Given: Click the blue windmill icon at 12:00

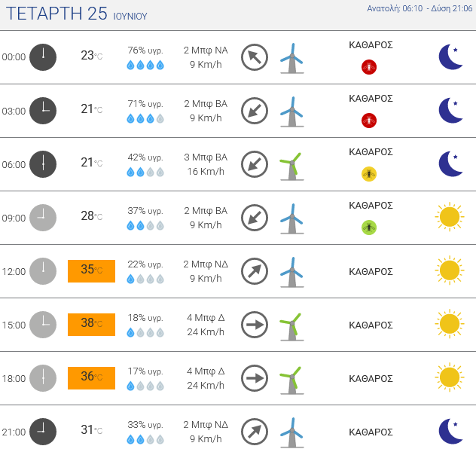Looking at the screenshot, I should click(x=291, y=272).
